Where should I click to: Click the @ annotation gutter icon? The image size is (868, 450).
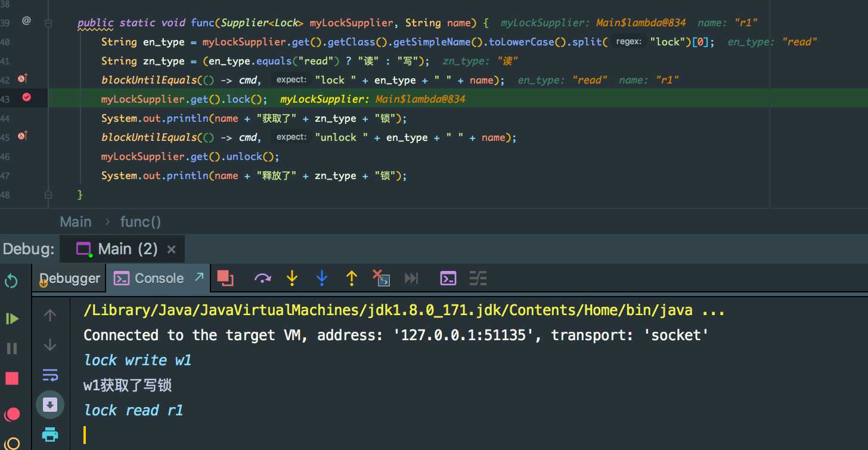26,21
